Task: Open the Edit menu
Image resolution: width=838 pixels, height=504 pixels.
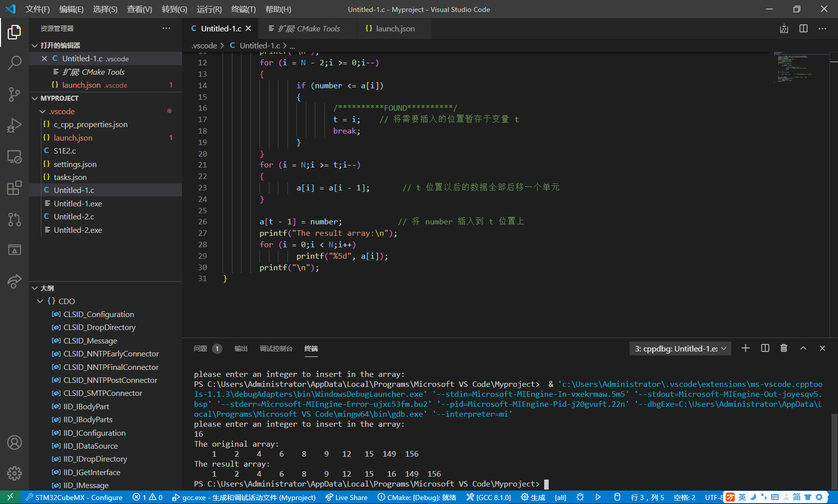Action: [x=71, y=9]
